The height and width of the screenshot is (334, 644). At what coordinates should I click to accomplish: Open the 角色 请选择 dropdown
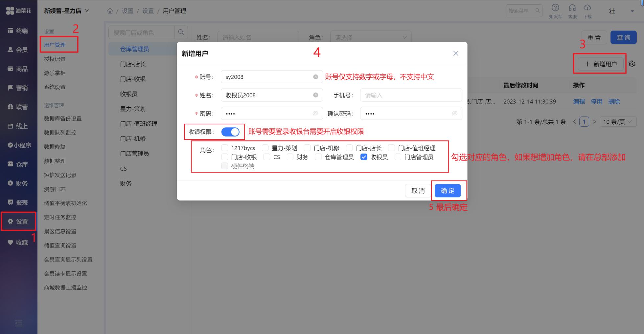pos(371,37)
